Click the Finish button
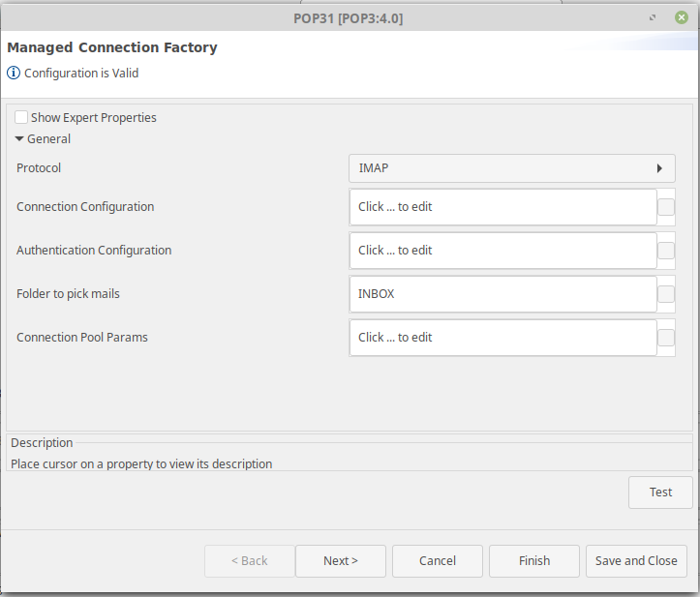 click(x=534, y=561)
